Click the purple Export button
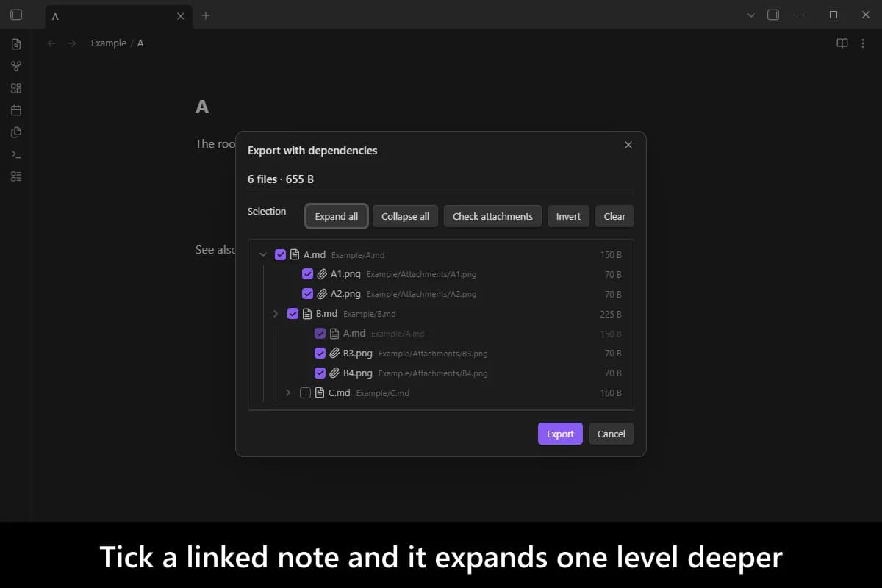This screenshot has width=882, height=588. 560,434
